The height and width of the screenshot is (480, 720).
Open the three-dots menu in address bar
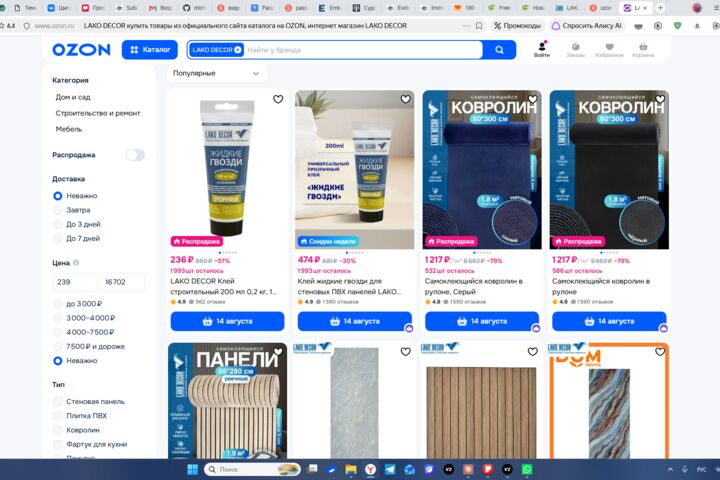(467, 26)
